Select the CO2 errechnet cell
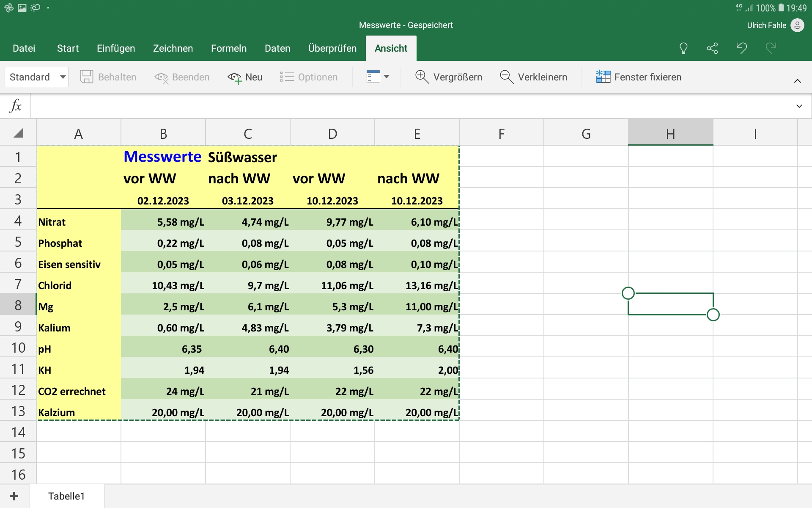 [x=79, y=389]
